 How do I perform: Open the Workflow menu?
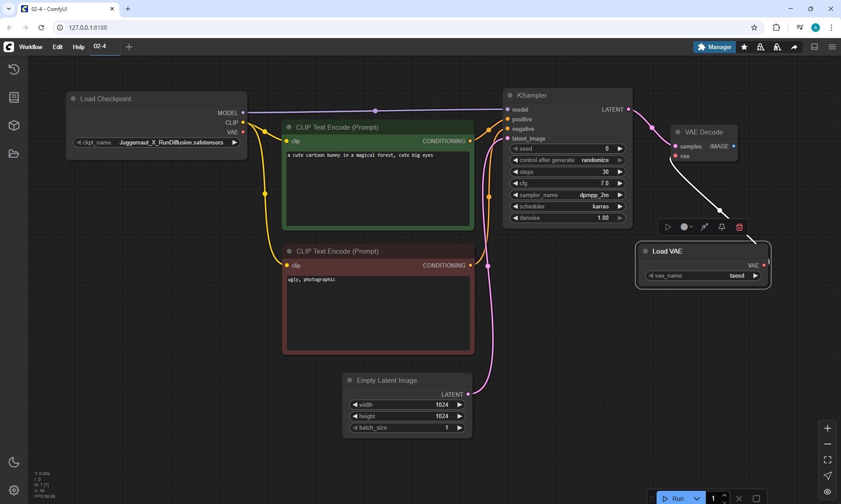pyautogui.click(x=31, y=47)
